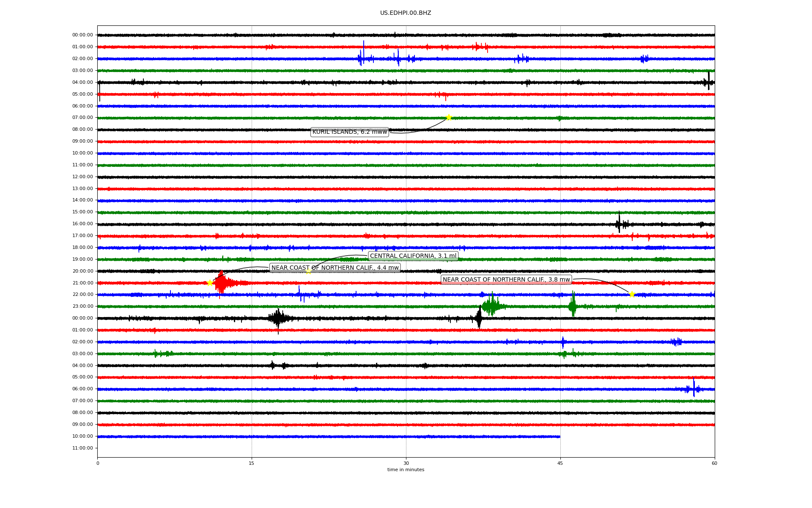Click the 30 tick on the x-axis
Image resolution: width=812 pixels, height=508 pixels.
click(x=406, y=463)
